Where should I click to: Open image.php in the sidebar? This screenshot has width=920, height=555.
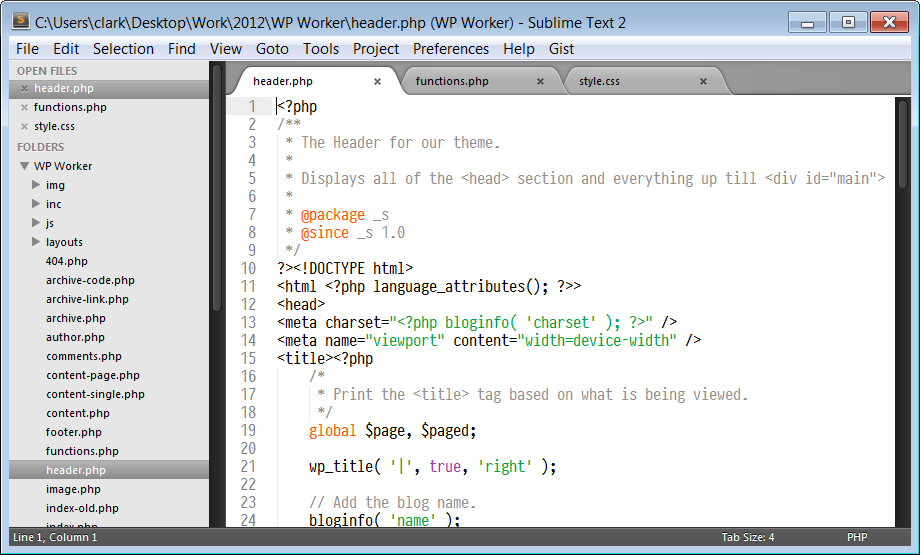tap(73, 489)
